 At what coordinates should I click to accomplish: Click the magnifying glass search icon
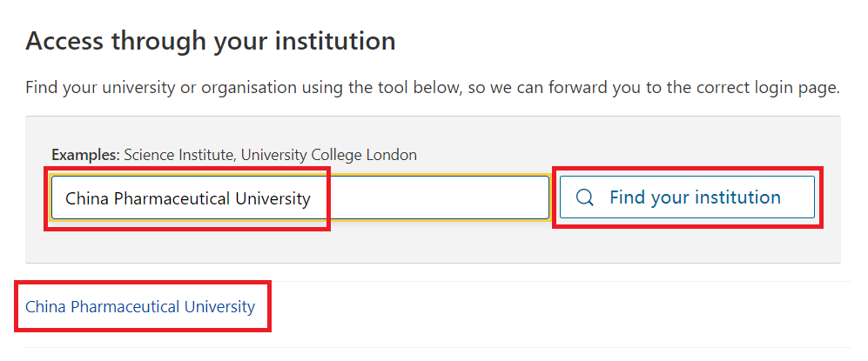[x=585, y=197]
